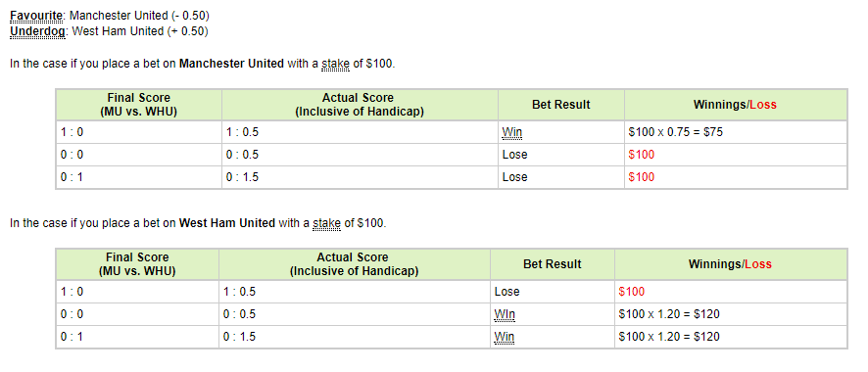
Task: Click '0 : 1.5' actual score in second table
Action: [239, 337]
